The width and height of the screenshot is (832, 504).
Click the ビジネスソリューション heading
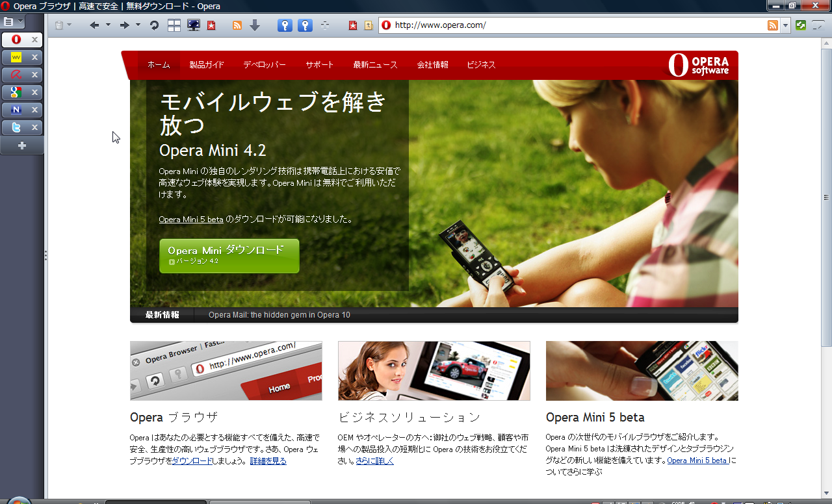(409, 417)
